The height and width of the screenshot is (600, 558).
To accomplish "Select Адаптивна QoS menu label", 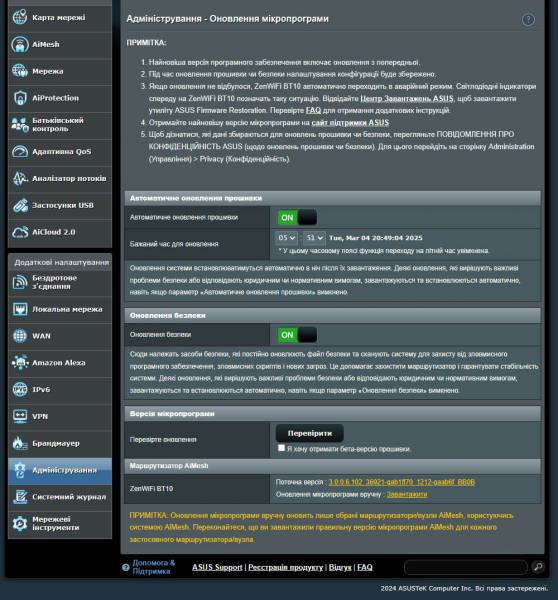I will (62, 152).
